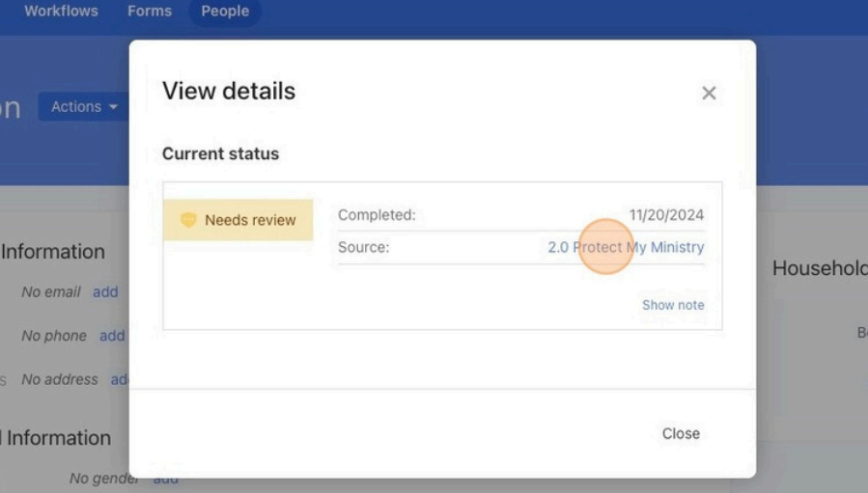Image resolution: width=868 pixels, height=493 pixels.
Task: Click the Source: field label
Action: tap(363, 247)
